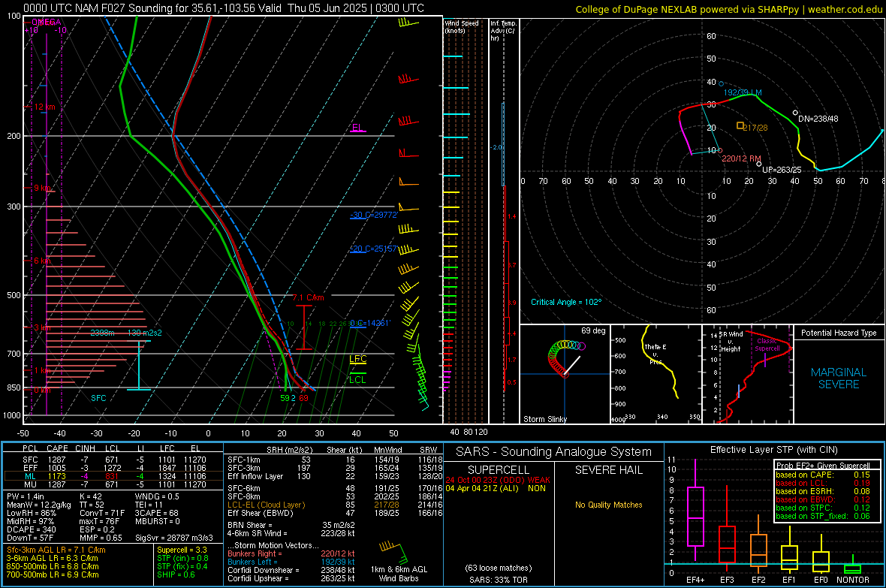Click the 192/39 LM hodograph label
This screenshot has height=588, width=886.
[743, 92]
